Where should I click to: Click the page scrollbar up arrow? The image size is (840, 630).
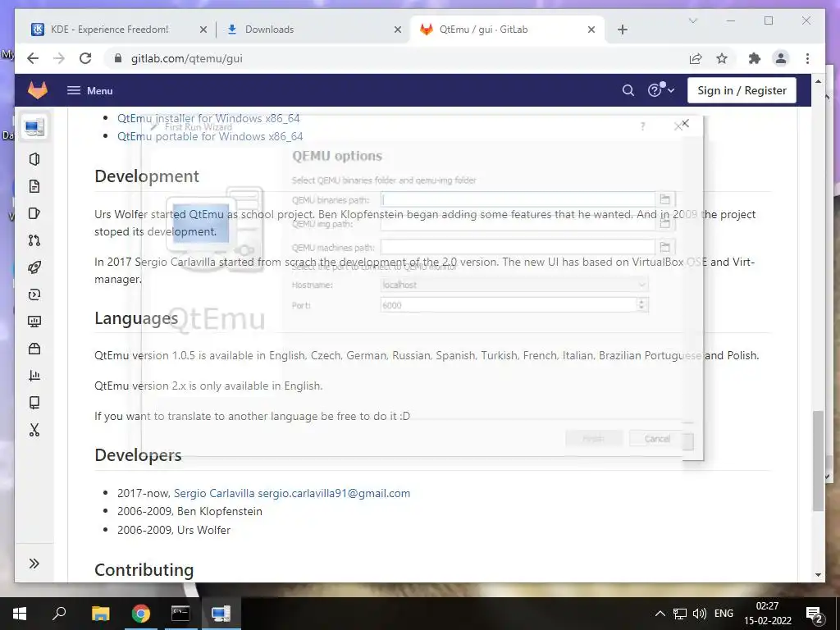click(x=818, y=81)
